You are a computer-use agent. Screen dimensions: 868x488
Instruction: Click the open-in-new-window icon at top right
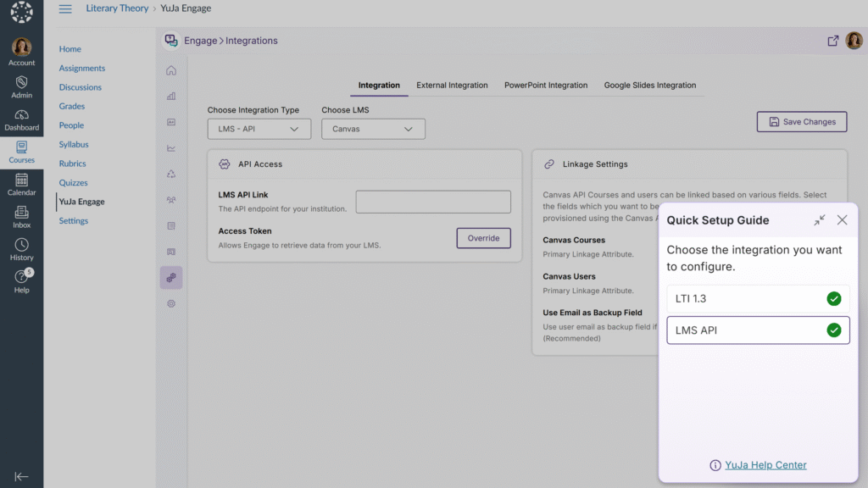(x=832, y=41)
